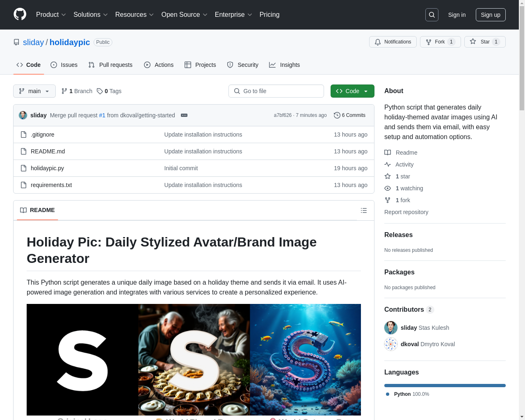This screenshot has width=525, height=420.
Task: Switch to the Actions tab
Action: (x=159, y=65)
